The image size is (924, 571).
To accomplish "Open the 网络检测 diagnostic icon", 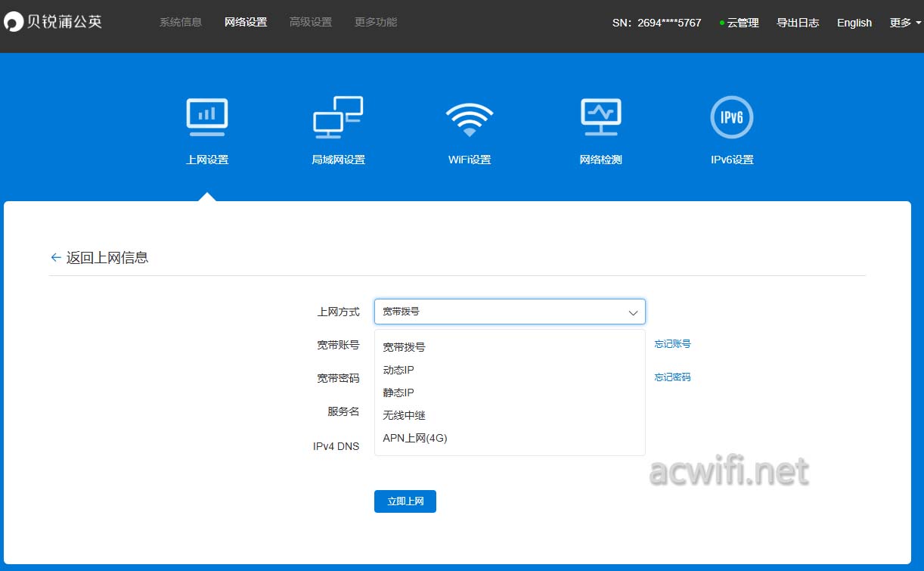I will tap(601, 117).
